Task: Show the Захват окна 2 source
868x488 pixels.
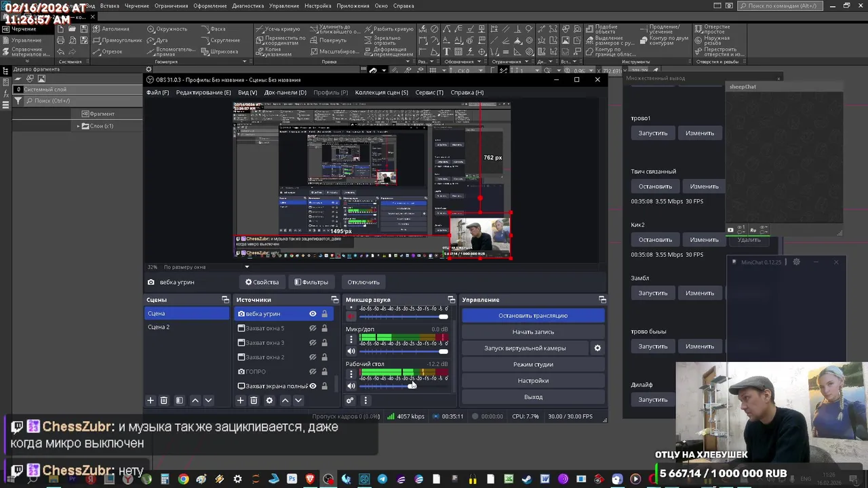Action: click(x=313, y=357)
